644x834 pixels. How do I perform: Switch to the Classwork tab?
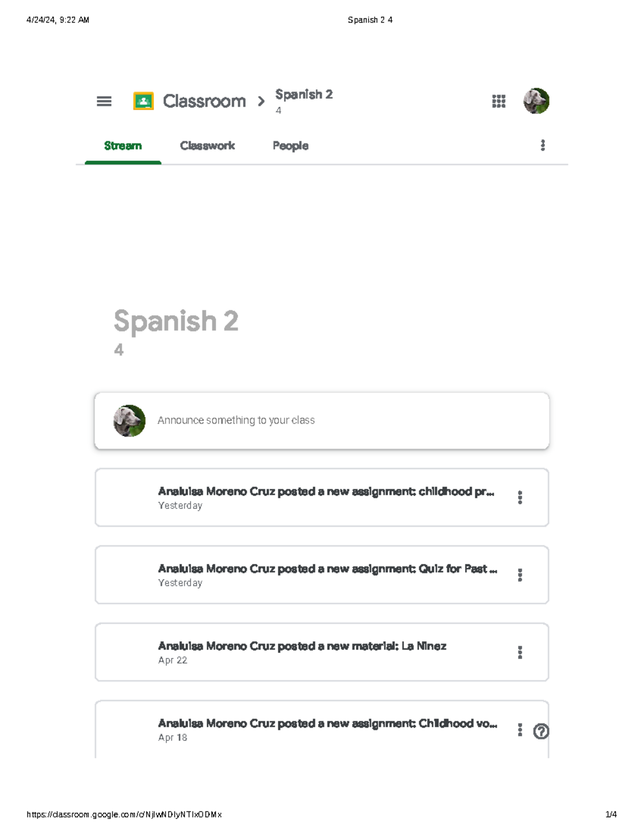(x=208, y=146)
